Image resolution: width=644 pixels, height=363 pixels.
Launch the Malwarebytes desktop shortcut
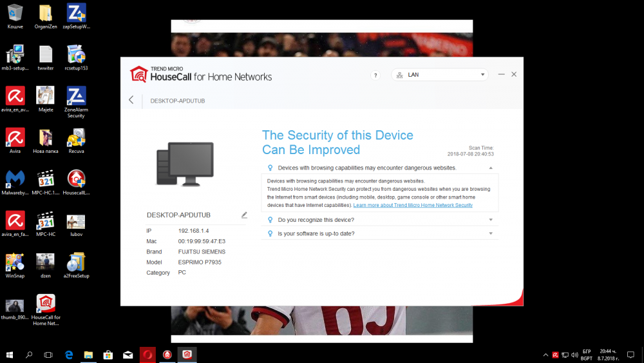(x=15, y=182)
